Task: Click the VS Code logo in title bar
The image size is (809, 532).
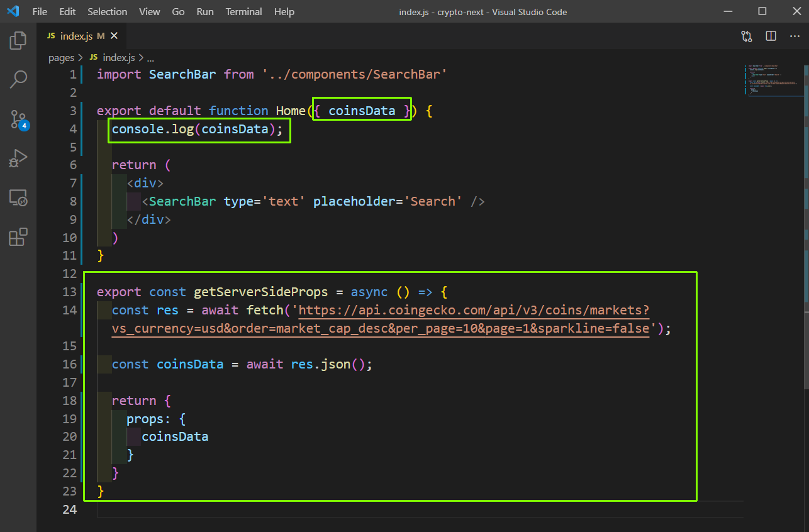Action: [13, 11]
